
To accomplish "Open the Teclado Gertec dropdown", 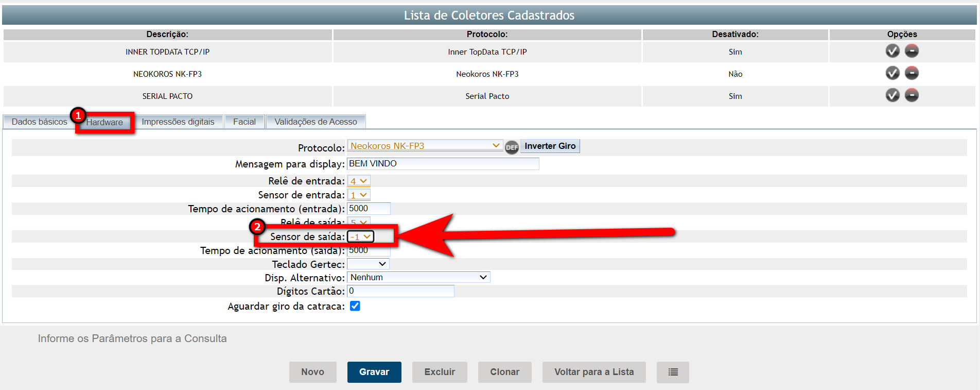I will click(x=368, y=264).
